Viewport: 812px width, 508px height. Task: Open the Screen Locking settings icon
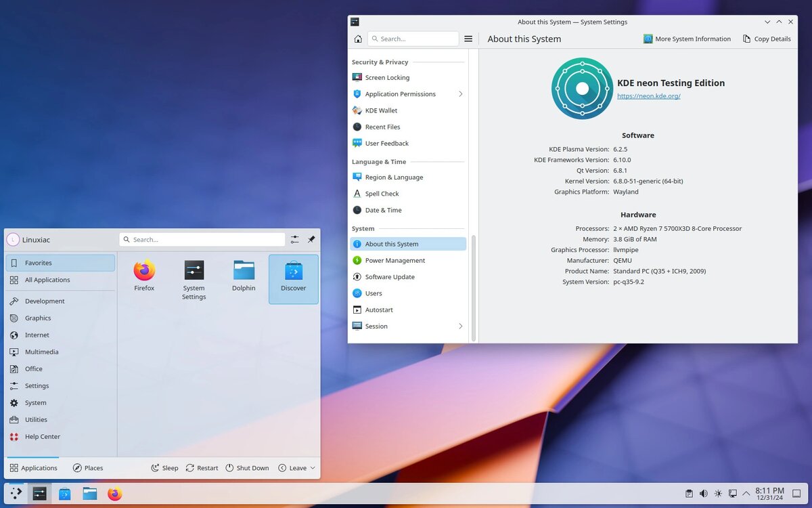pos(357,77)
